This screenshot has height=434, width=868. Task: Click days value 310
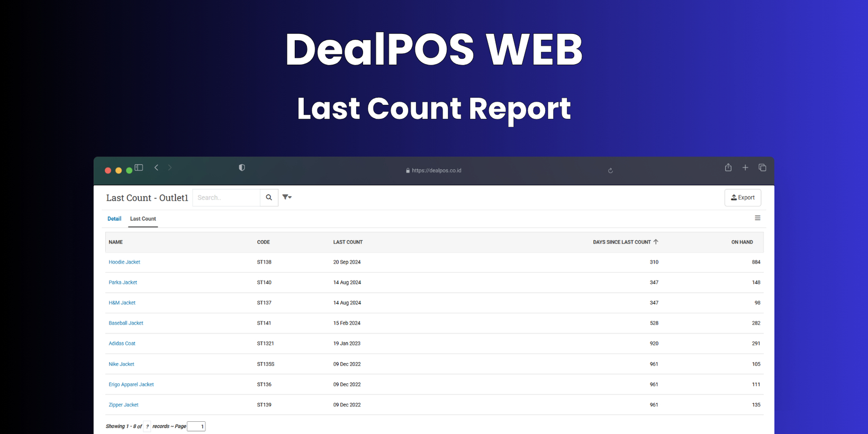pyautogui.click(x=654, y=262)
